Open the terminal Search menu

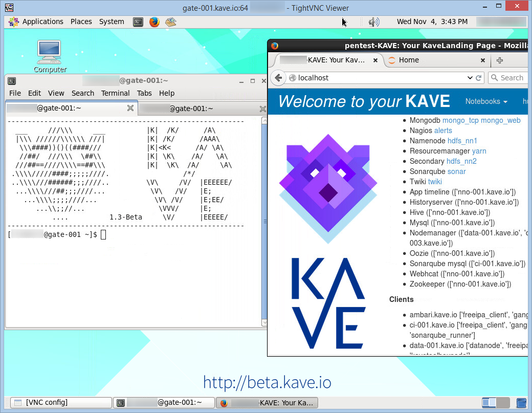click(x=83, y=93)
